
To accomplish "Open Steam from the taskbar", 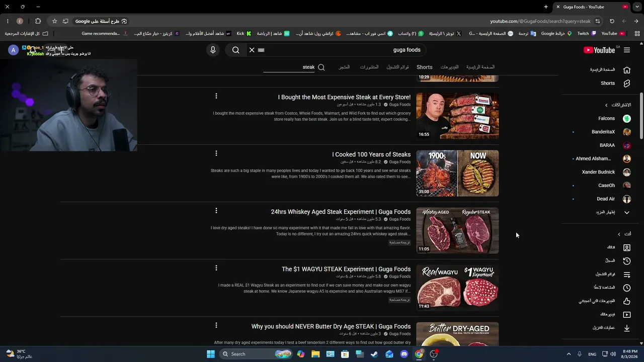I will [374, 354].
